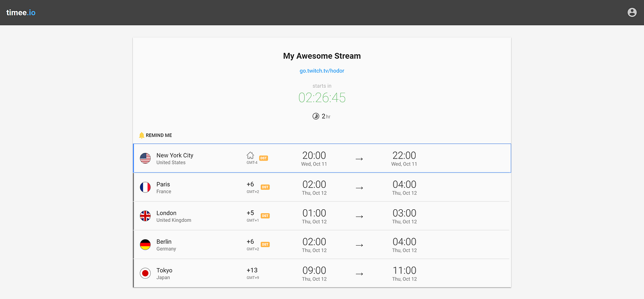
Task: Click the timee.io logo
Action: point(21,12)
